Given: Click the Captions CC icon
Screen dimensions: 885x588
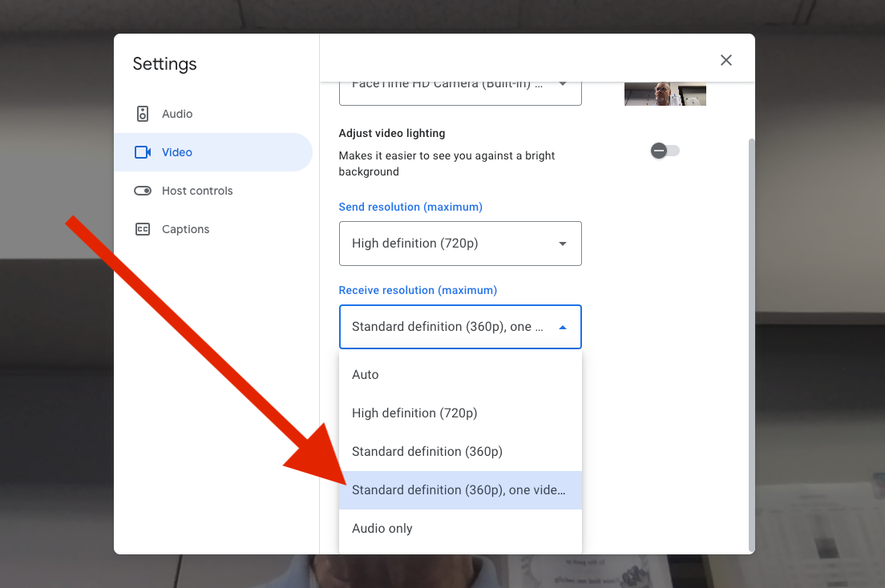Looking at the screenshot, I should pyautogui.click(x=143, y=229).
